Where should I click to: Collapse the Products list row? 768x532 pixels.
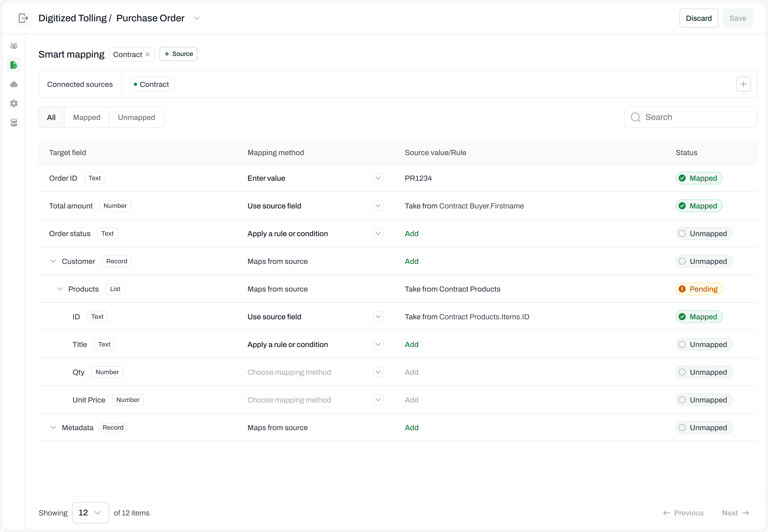(60, 289)
